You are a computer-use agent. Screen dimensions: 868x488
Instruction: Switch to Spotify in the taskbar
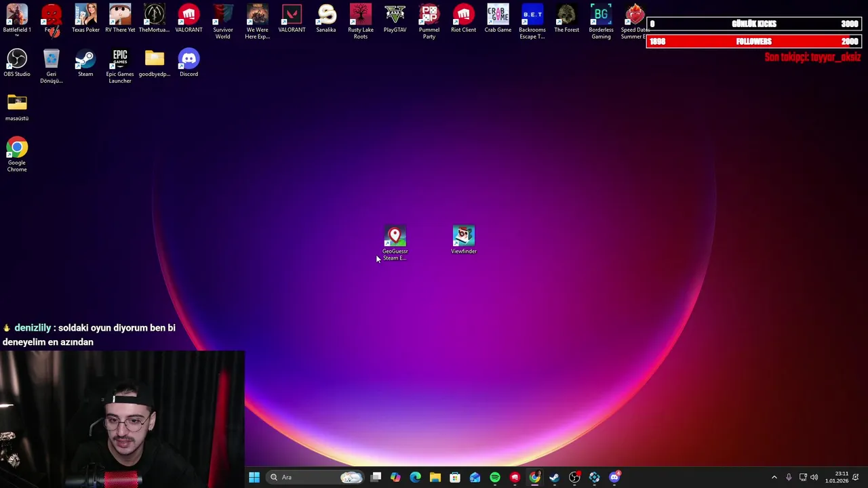click(495, 477)
